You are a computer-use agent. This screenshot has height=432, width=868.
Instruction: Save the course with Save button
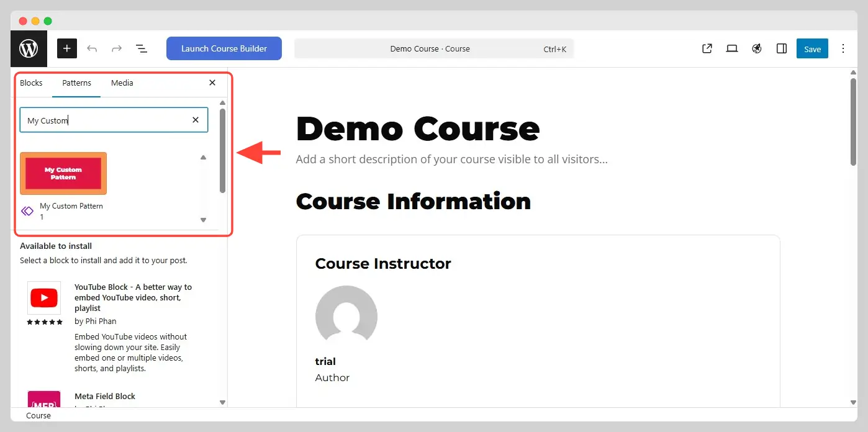point(812,49)
